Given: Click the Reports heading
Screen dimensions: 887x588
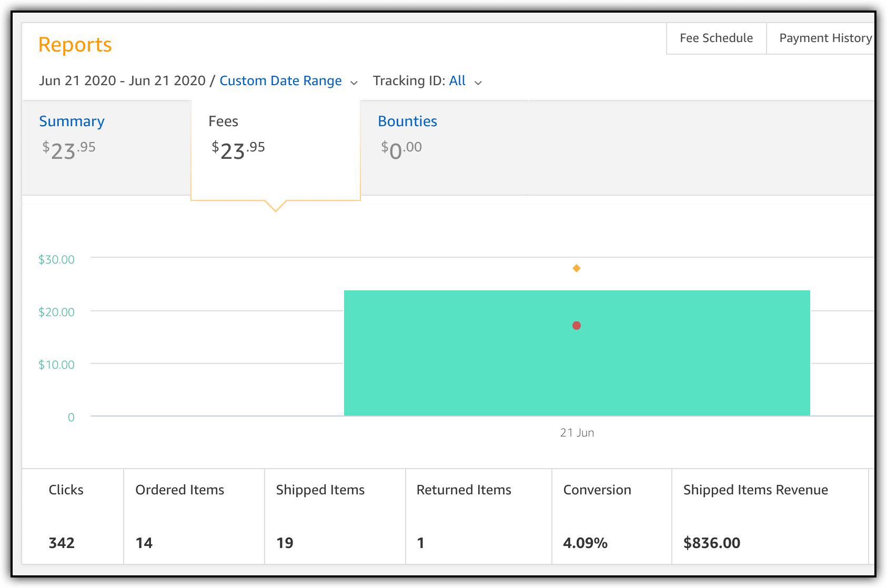Looking at the screenshot, I should pyautogui.click(x=74, y=45).
